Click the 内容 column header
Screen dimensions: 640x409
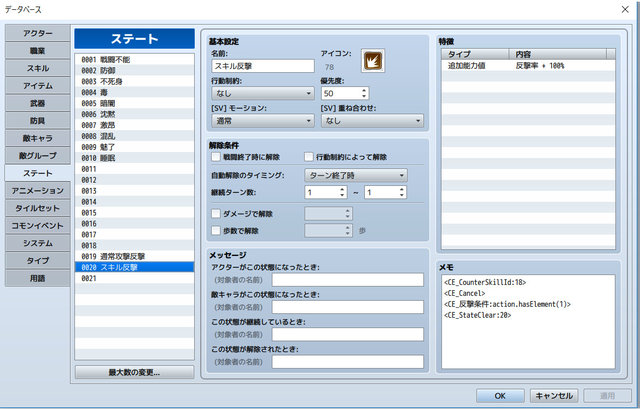tap(558, 54)
